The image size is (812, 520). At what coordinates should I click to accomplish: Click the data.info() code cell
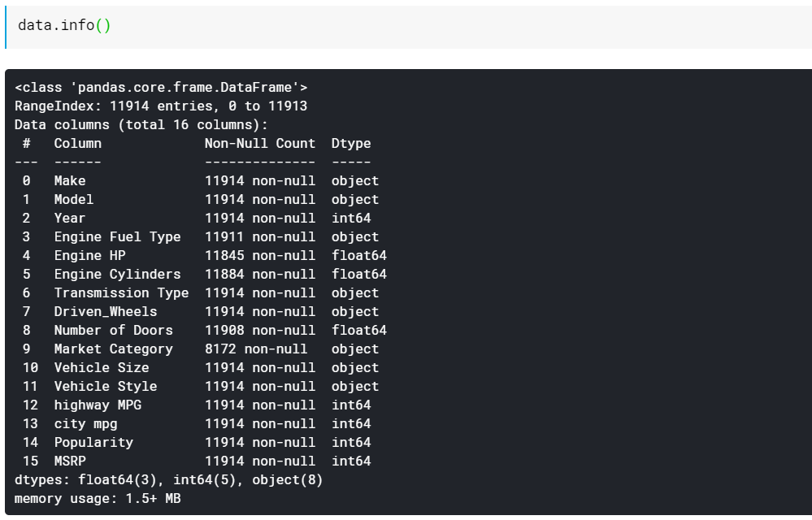(x=65, y=26)
